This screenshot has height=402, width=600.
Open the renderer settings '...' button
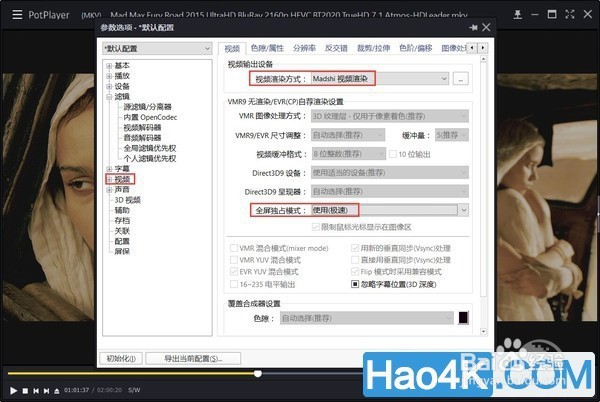click(x=461, y=79)
